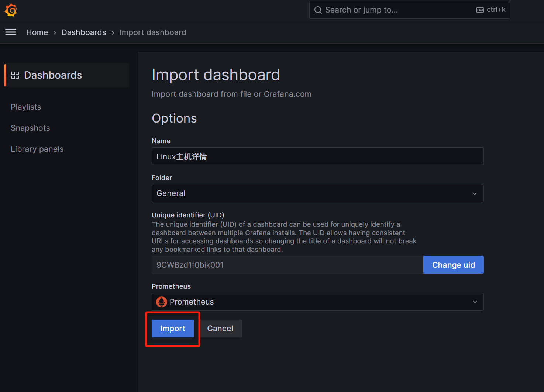Expand the Folder dropdown chevron
This screenshot has width=544, height=392.
click(x=475, y=193)
